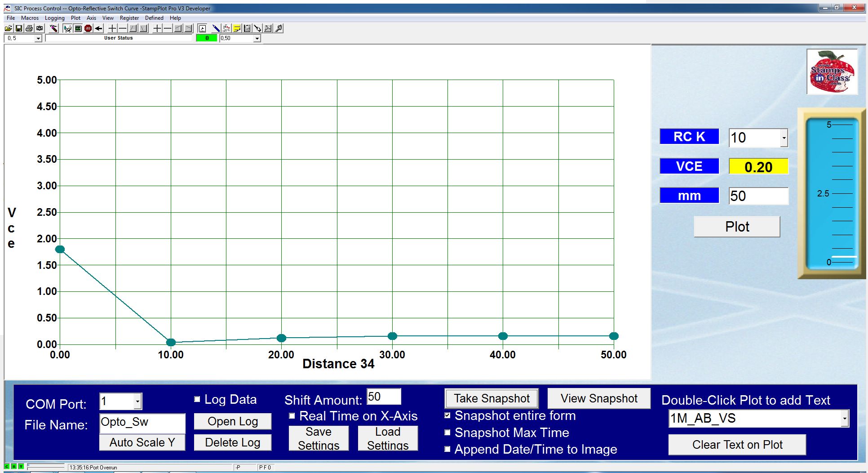Viewport: 868px width, 473px height.
Task: Open the Macros menu
Action: click(x=30, y=18)
